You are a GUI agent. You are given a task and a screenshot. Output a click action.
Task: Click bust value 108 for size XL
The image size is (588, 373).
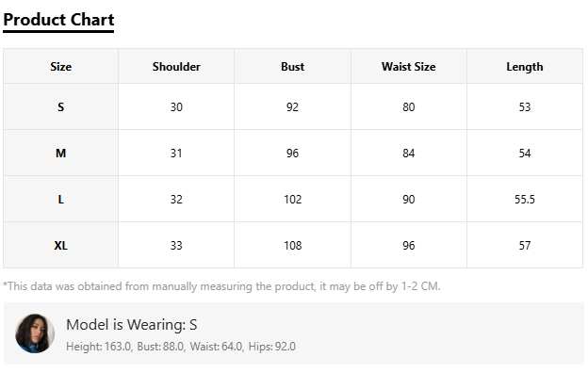[292, 246]
